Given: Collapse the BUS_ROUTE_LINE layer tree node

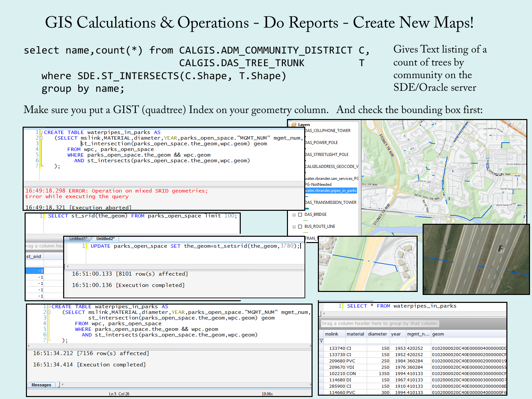Looking at the screenshot, I should point(294,227).
